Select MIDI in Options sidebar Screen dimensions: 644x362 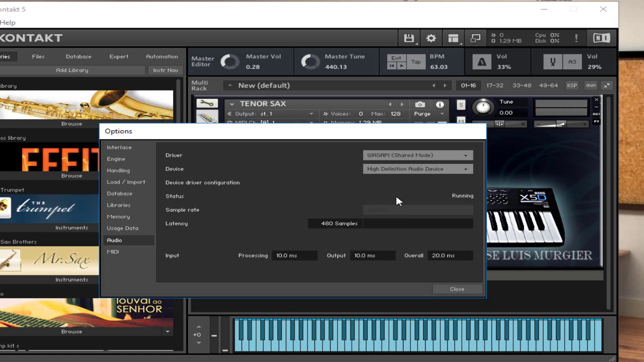[x=113, y=252]
